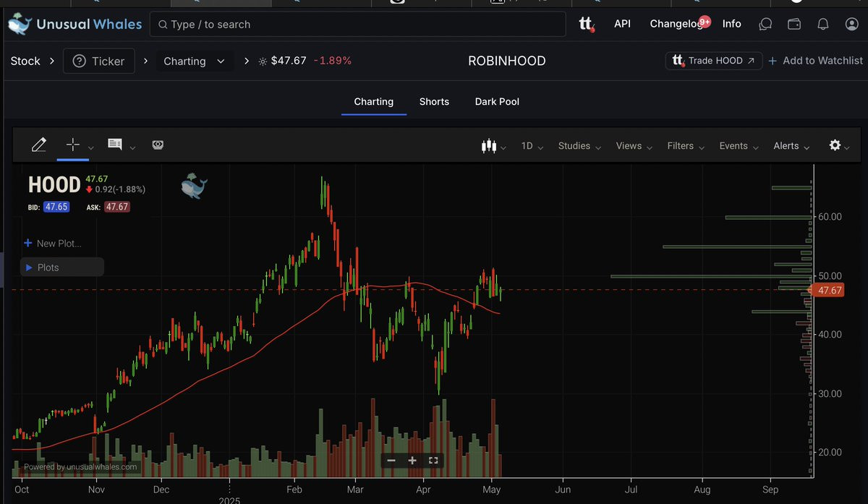Click the Mar label on time axis

[356, 490]
